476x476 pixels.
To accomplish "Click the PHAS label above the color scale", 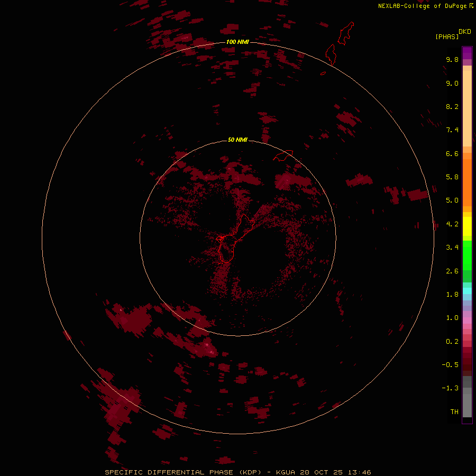I will click(446, 36).
